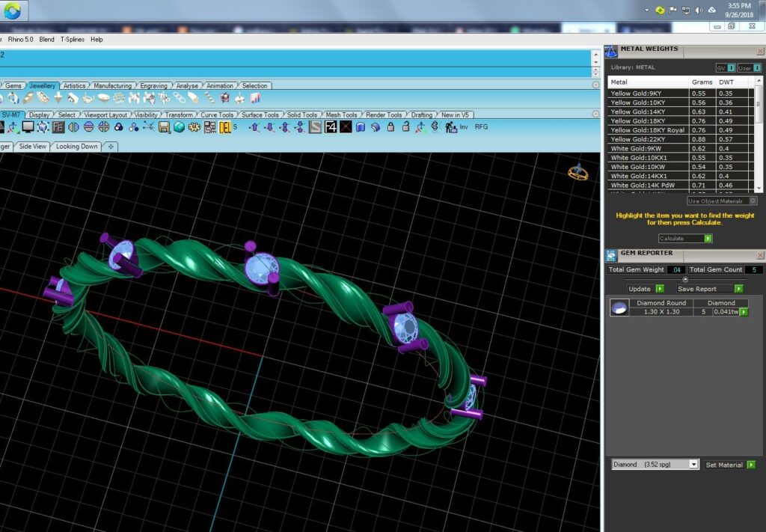Click the metal list scrollbar down arrow
Screen dimensions: 766x532
[759, 188]
